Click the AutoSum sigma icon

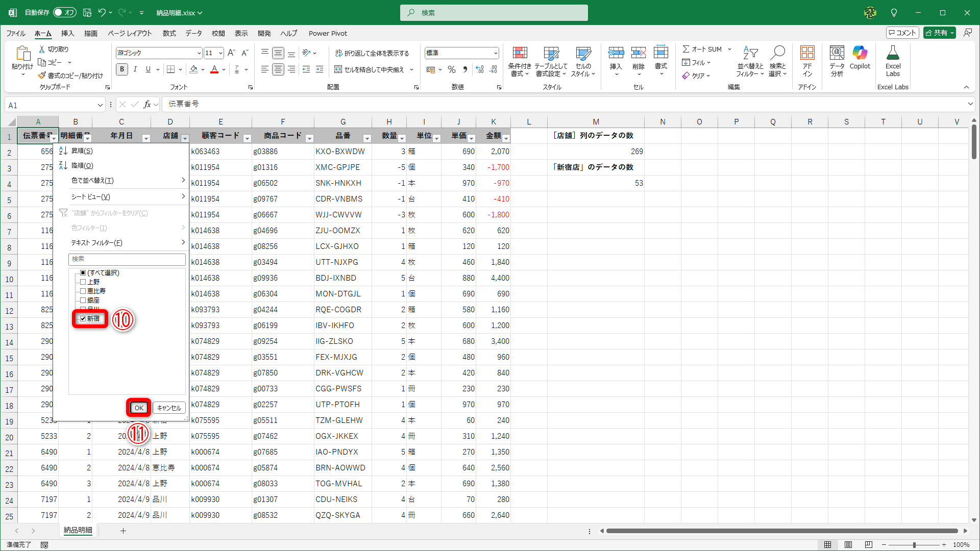coord(686,49)
